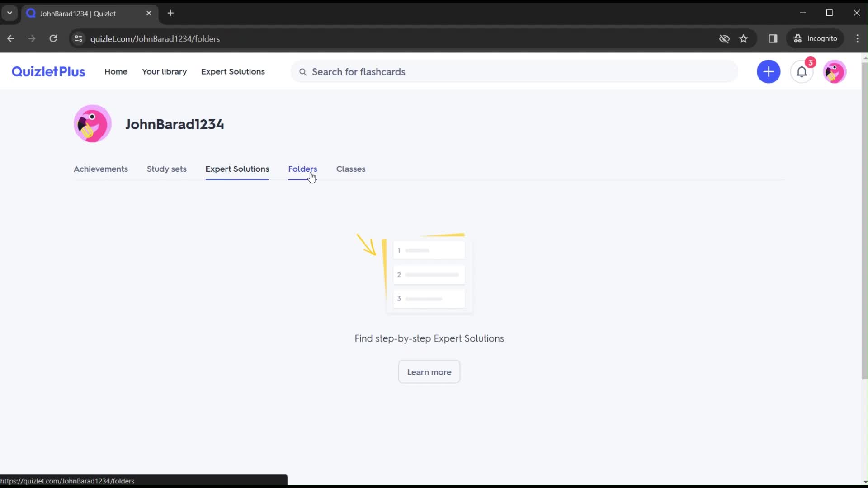This screenshot has width=868, height=488.
Task: Click the Learn more button
Action: pos(429,372)
